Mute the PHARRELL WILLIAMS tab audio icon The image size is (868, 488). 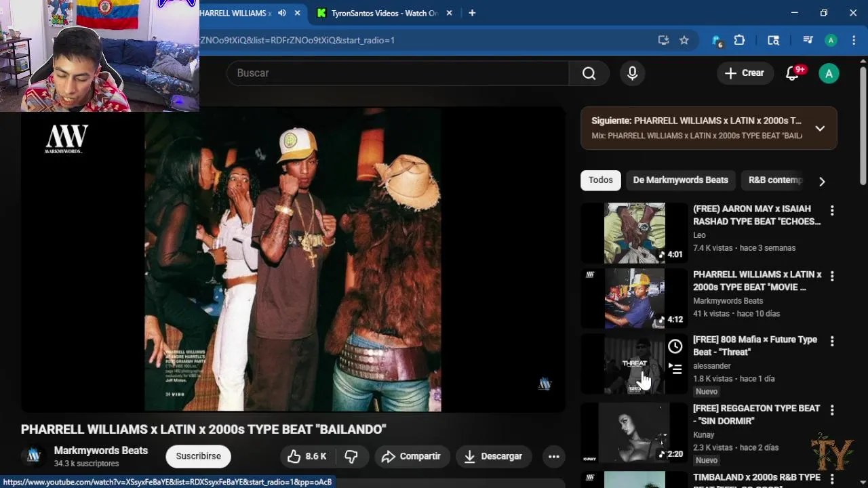282,13
